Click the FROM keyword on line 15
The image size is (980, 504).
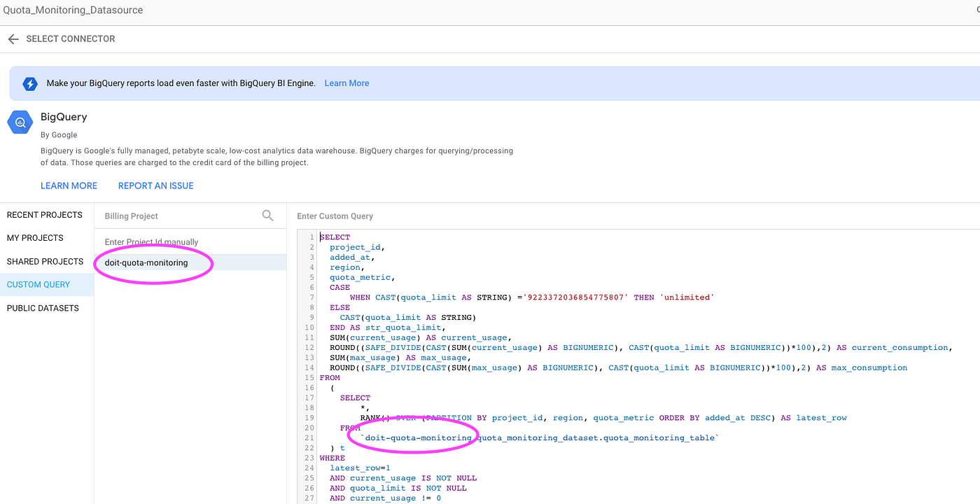tap(330, 377)
